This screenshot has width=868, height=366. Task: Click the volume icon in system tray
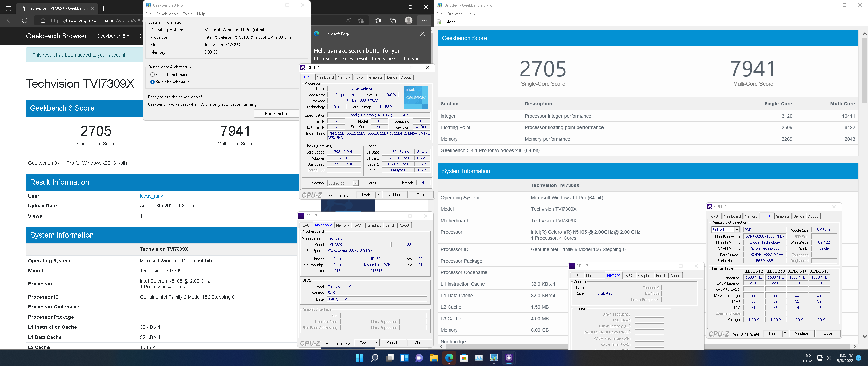(828, 358)
